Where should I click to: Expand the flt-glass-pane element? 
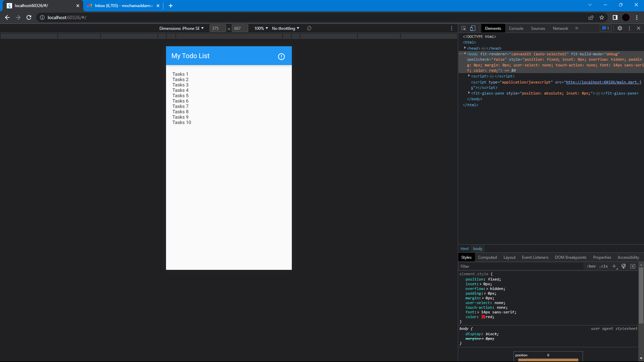[x=469, y=93]
